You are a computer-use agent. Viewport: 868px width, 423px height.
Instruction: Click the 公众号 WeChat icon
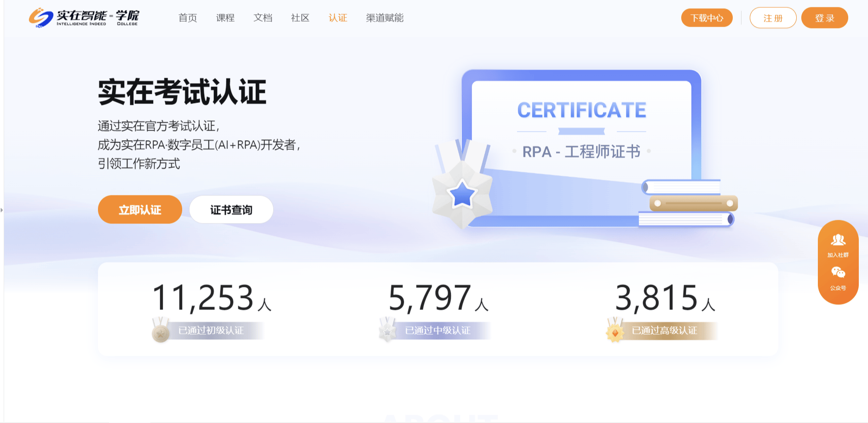point(838,273)
